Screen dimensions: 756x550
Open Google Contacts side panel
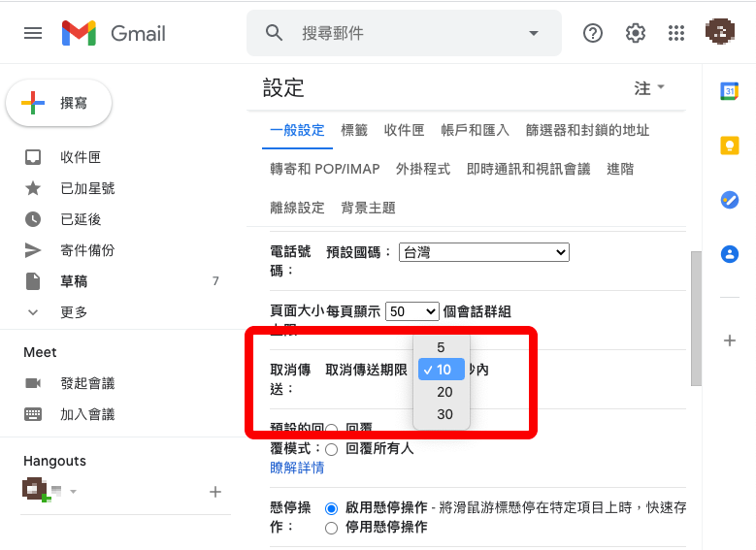pyautogui.click(x=730, y=253)
